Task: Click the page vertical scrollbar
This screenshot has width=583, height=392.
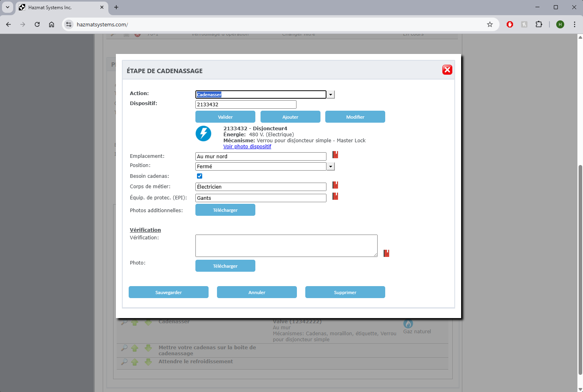Action: [x=580, y=270]
